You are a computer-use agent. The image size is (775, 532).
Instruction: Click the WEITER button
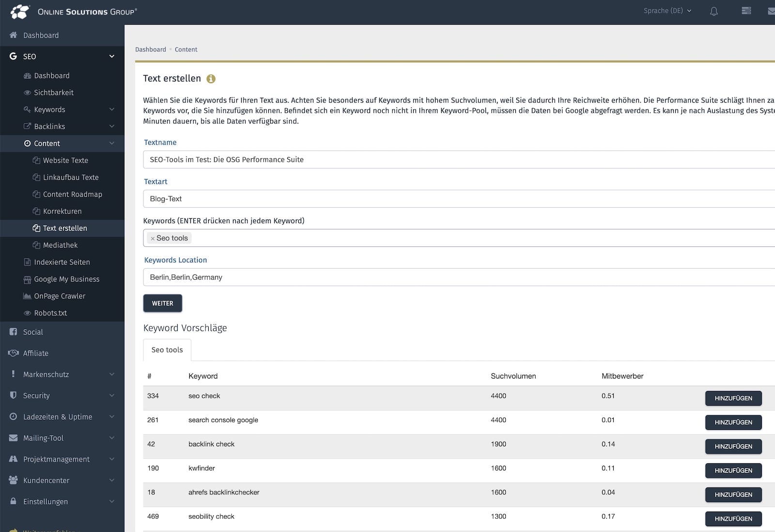point(163,304)
